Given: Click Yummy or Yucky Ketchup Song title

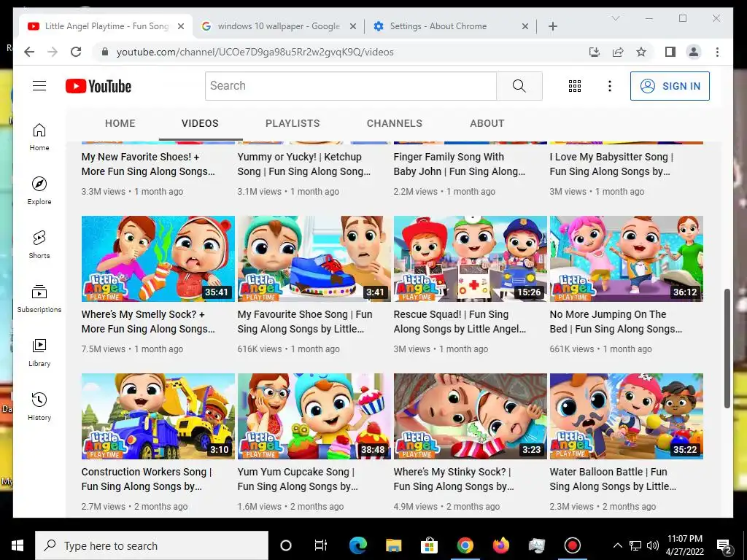Looking at the screenshot, I should 304,164.
